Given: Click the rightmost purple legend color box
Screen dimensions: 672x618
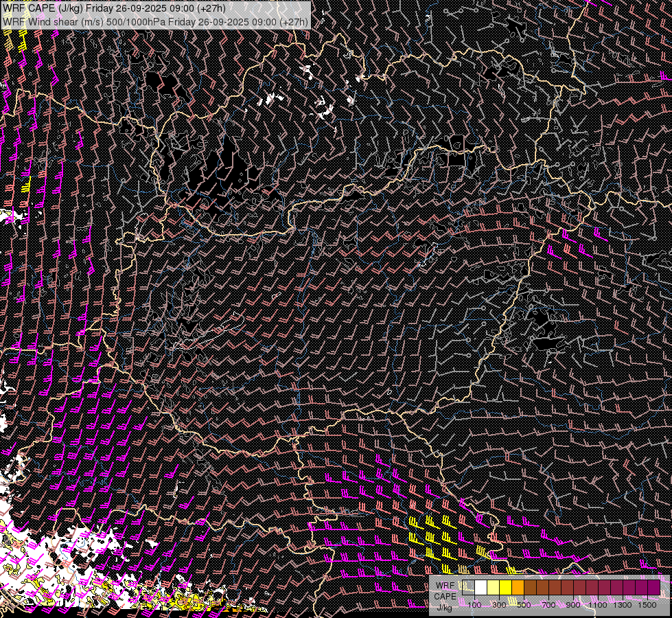Looking at the screenshot, I should (x=653, y=588).
